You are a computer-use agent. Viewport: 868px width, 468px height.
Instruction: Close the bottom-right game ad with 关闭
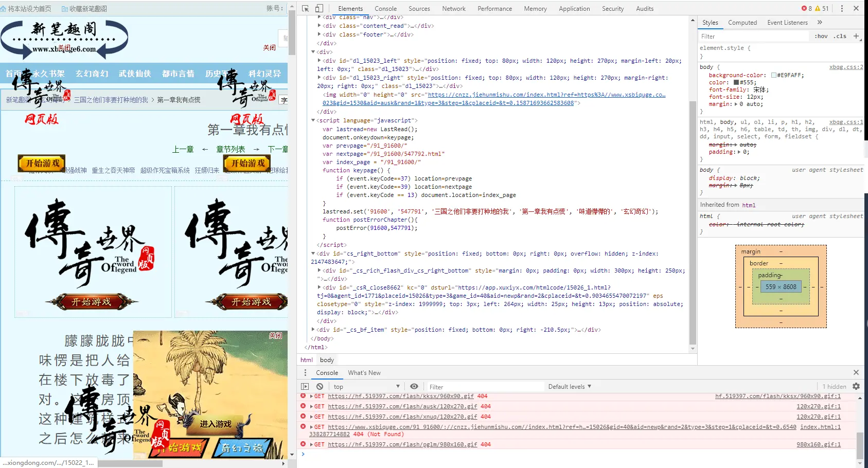coord(275,335)
